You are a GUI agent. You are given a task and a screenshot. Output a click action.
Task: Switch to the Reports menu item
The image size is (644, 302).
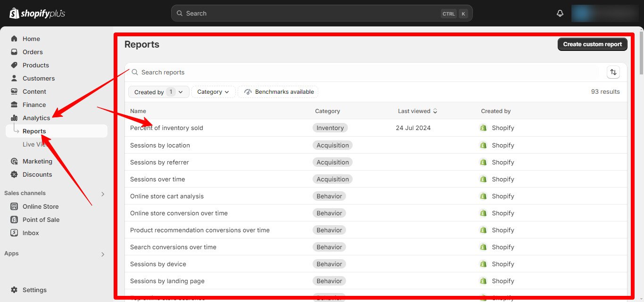[34, 131]
